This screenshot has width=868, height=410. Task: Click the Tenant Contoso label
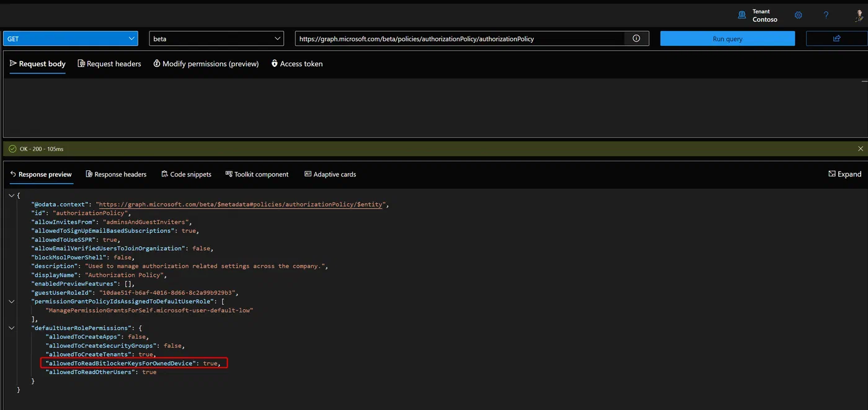pos(764,15)
